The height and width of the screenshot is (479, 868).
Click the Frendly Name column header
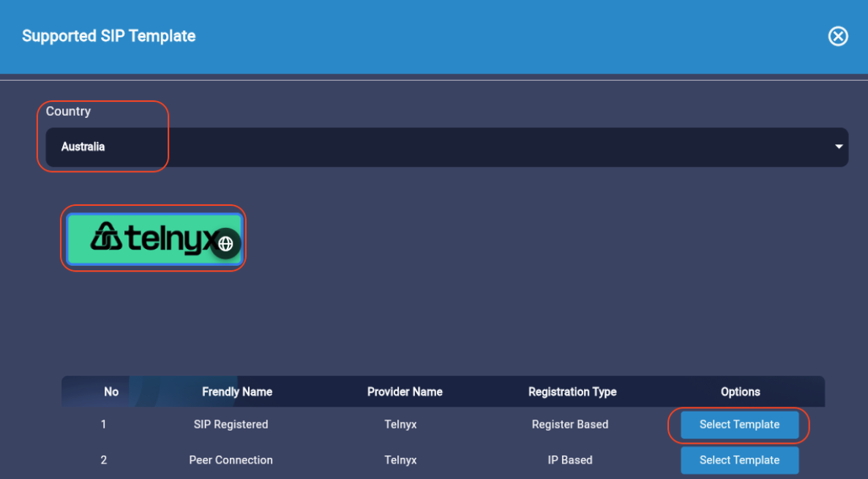coord(237,392)
